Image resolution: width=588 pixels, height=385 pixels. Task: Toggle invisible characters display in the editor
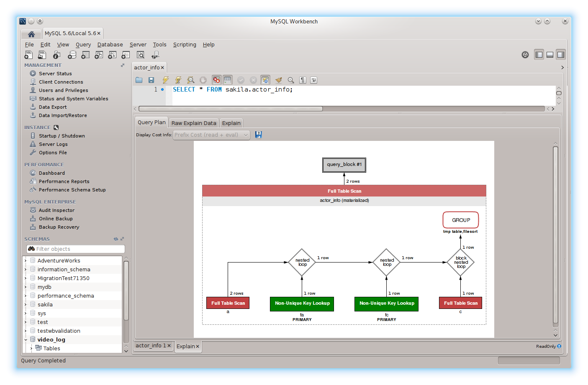pyautogui.click(x=302, y=80)
